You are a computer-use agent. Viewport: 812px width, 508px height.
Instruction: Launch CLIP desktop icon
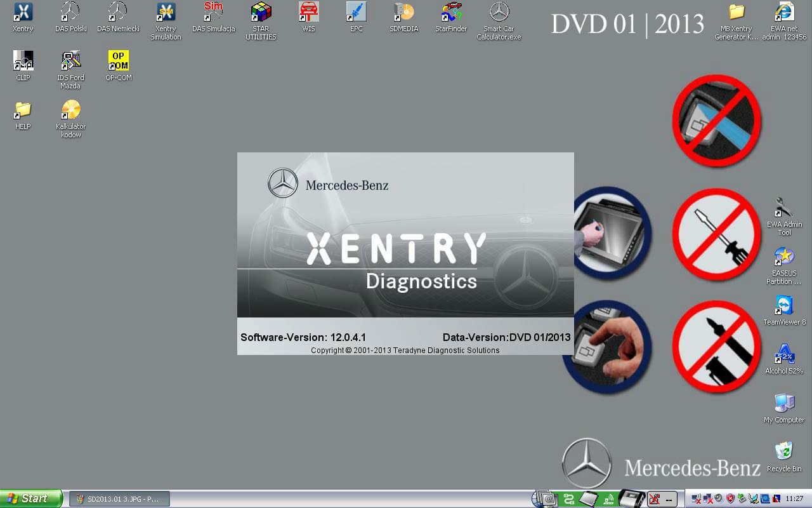point(23,66)
